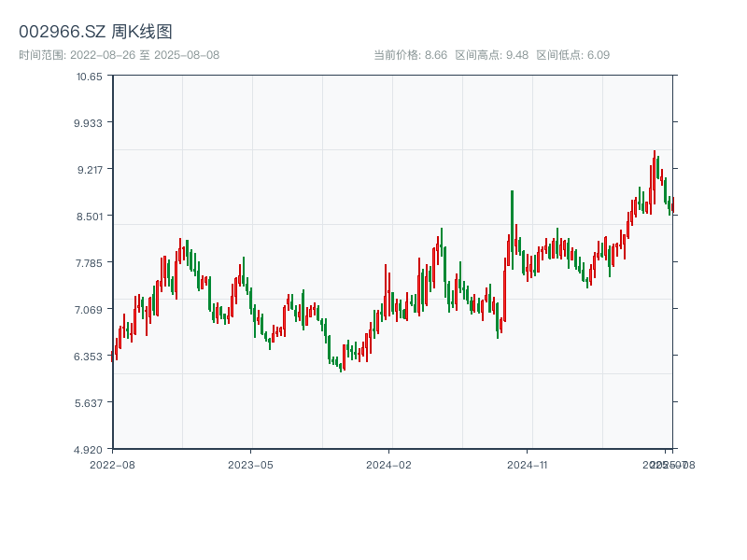This screenshot has height=560, width=747.
Task: Click the lowest green candle at the 6.09 trough
Action: [341, 368]
